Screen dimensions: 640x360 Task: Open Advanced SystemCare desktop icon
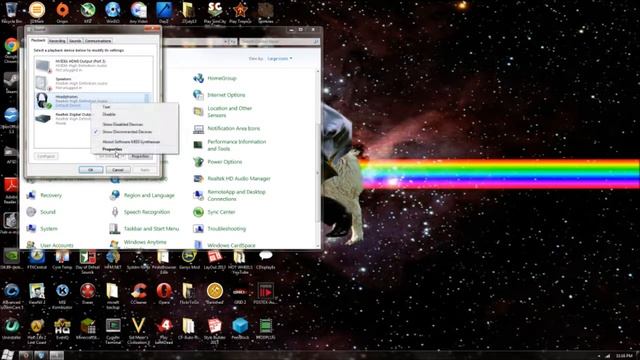click(11, 296)
